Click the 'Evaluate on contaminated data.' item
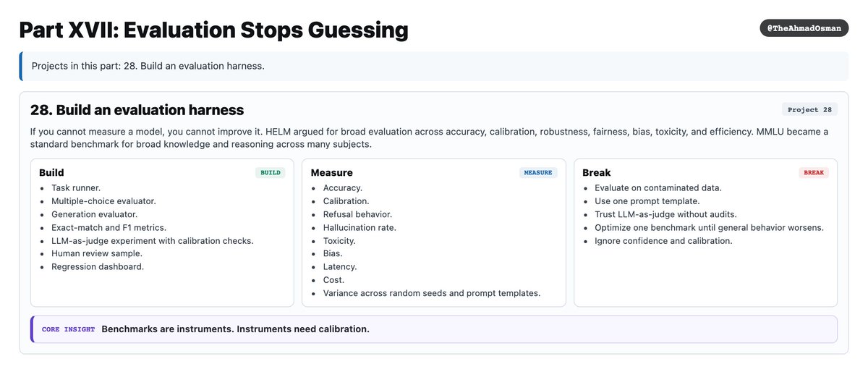 [x=658, y=188]
